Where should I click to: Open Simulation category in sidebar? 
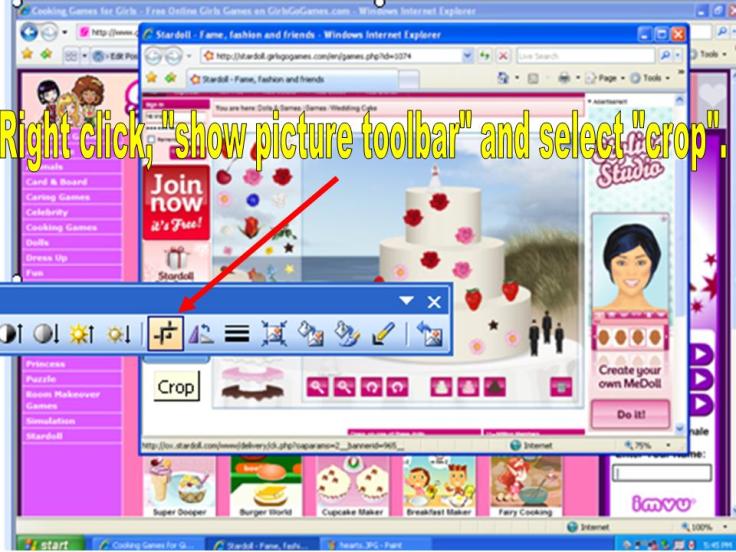coord(71,421)
